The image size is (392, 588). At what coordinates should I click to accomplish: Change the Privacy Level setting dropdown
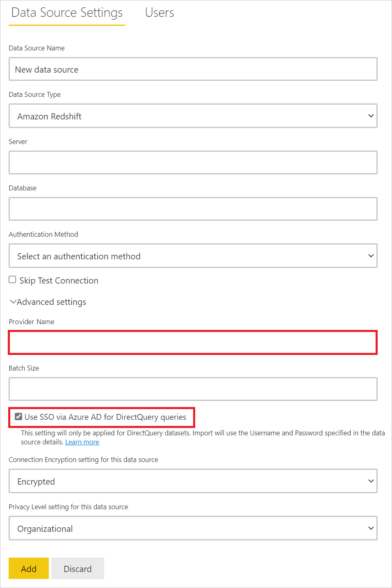click(193, 529)
